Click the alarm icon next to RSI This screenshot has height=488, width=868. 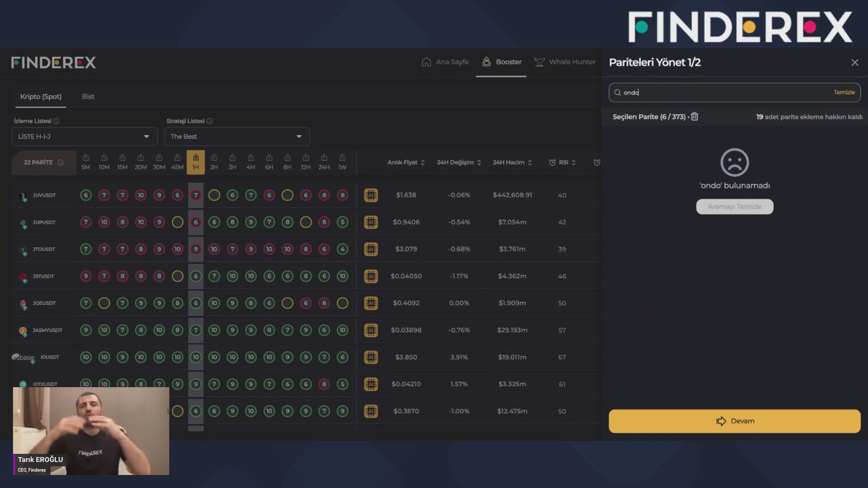tap(552, 162)
